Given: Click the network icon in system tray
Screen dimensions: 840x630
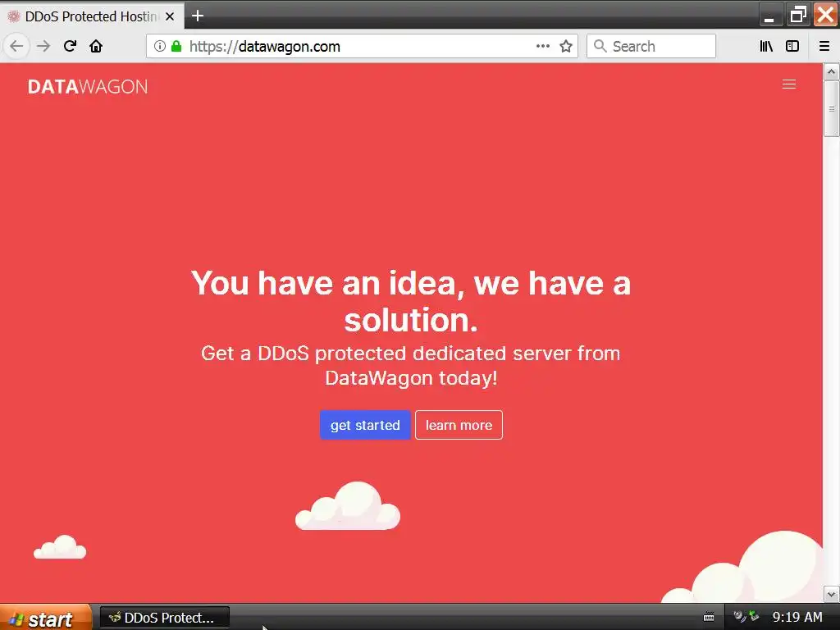Looking at the screenshot, I should point(754,616).
